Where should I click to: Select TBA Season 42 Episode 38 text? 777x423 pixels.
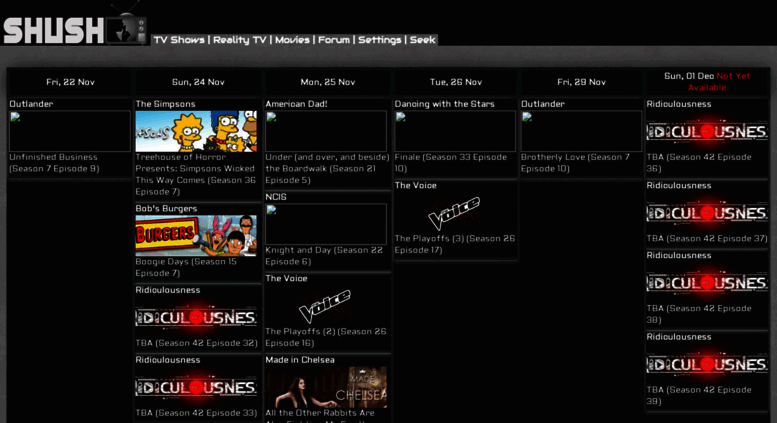(699, 314)
